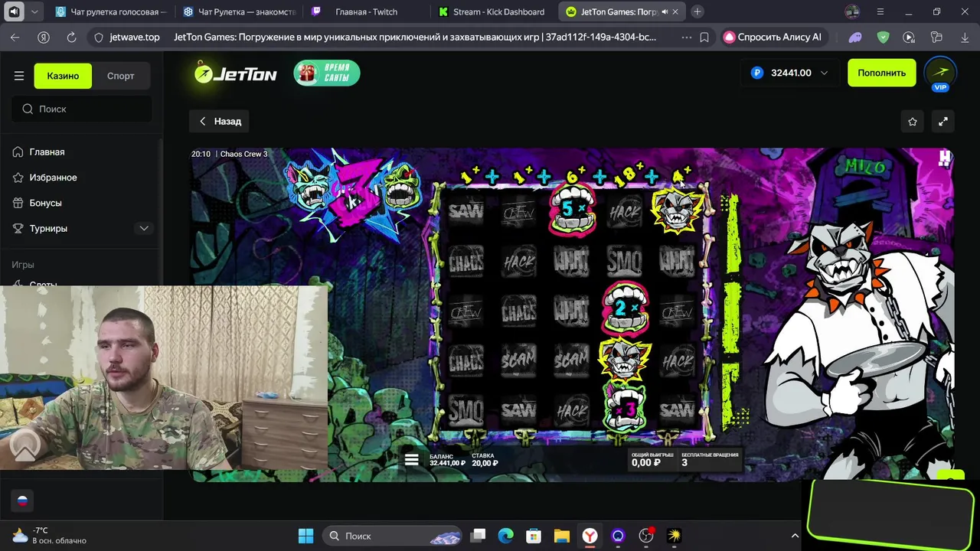Click the Избранное star icon in sidebar
Viewport: 980px width, 551px height.
18,178
